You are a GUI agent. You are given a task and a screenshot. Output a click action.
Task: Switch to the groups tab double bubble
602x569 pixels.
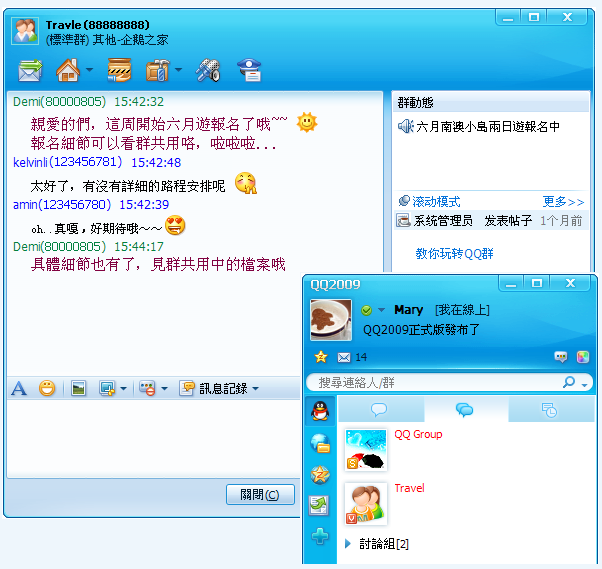pyautogui.click(x=465, y=410)
